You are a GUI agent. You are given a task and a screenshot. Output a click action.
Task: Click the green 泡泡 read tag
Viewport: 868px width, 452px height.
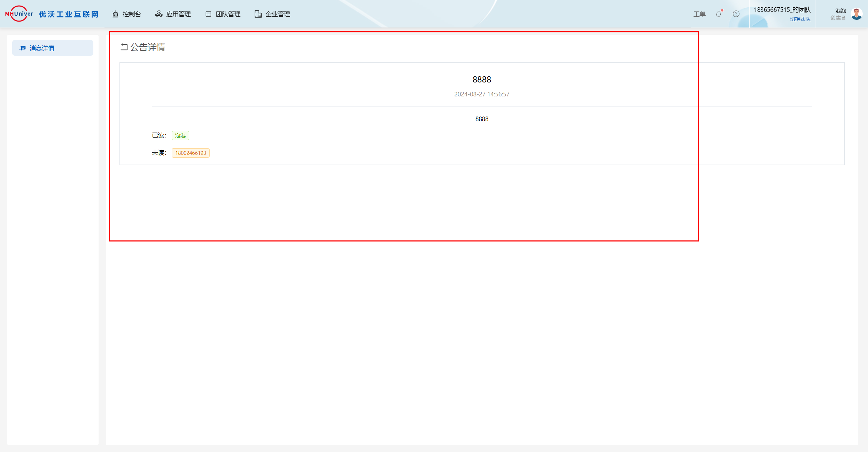pyautogui.click(x=180, y=135)
